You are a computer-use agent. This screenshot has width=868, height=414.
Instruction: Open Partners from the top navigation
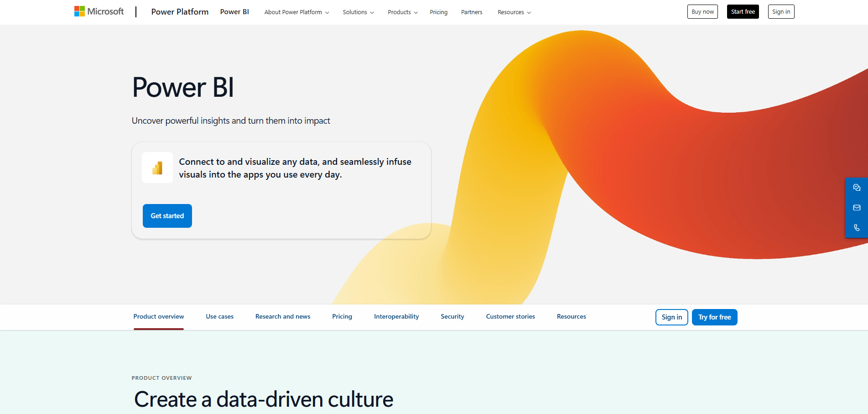tap(471, 12)
